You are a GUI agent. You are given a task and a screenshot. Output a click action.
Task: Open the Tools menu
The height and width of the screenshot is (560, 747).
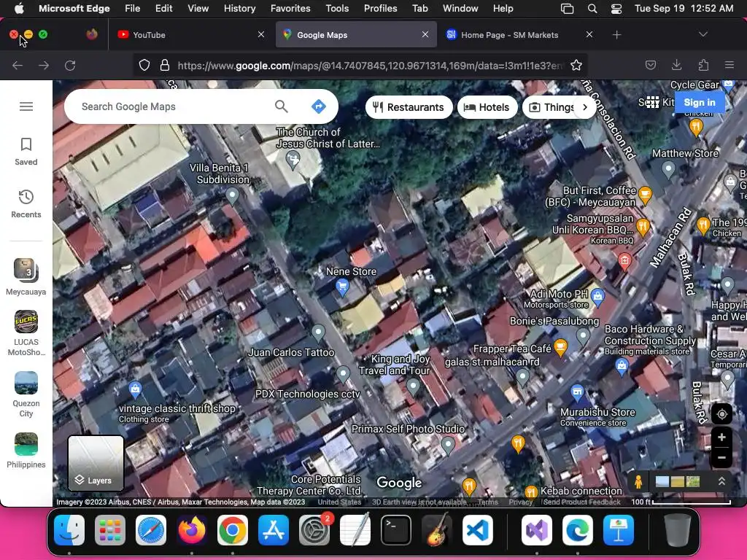[x=337, y=8]
